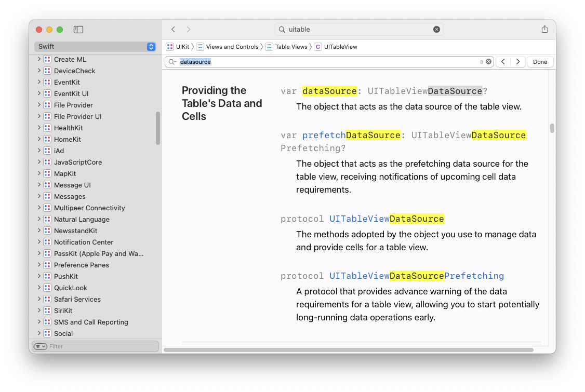Open UIKit breadcrumb
585x392 pixels.
(182, 47)
